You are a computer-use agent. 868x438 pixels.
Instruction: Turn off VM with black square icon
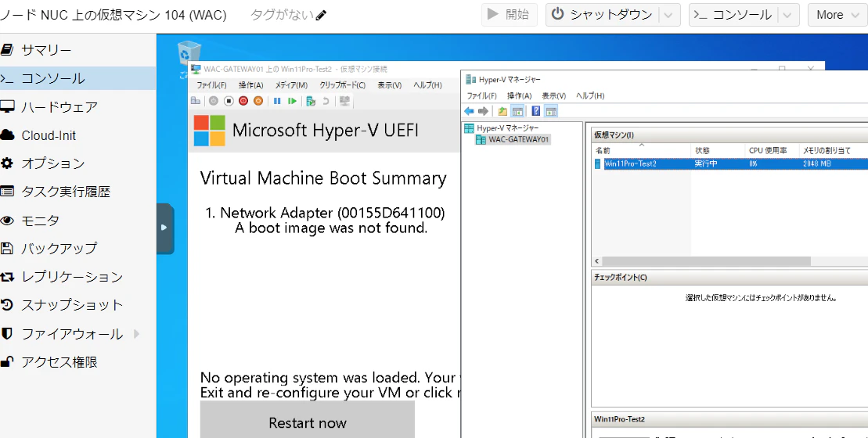coord(229,101)
